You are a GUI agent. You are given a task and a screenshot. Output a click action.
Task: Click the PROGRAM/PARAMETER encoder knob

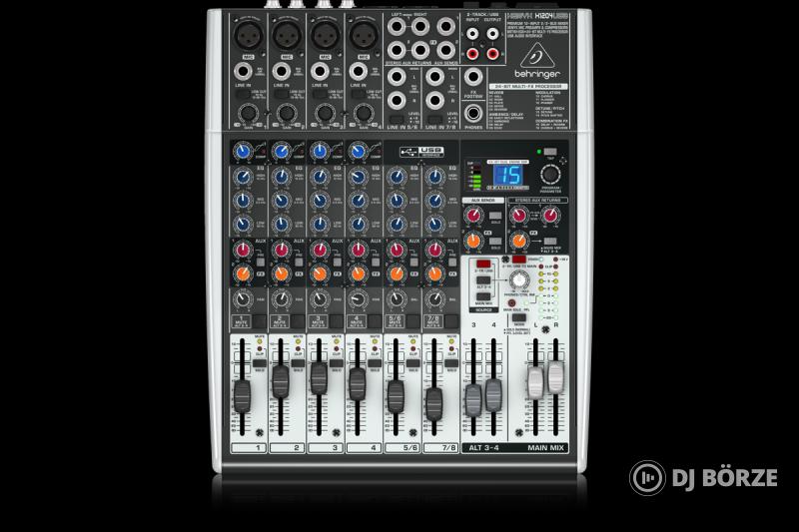click(x=550, y=175)
